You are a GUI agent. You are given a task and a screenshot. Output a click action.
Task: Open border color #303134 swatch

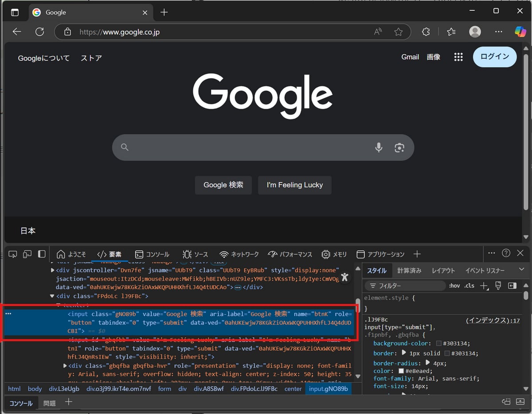[447, 353]
